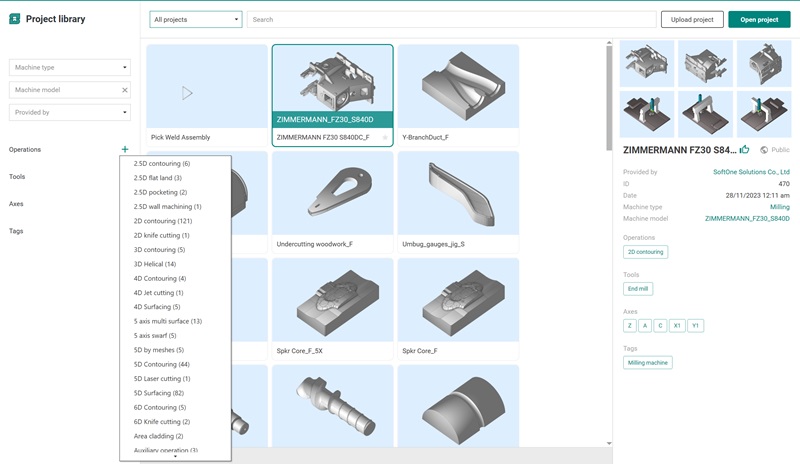This screenshot has height=464, width=800.
Task: Click the Public globe icon
Action: tap(764, 150)
